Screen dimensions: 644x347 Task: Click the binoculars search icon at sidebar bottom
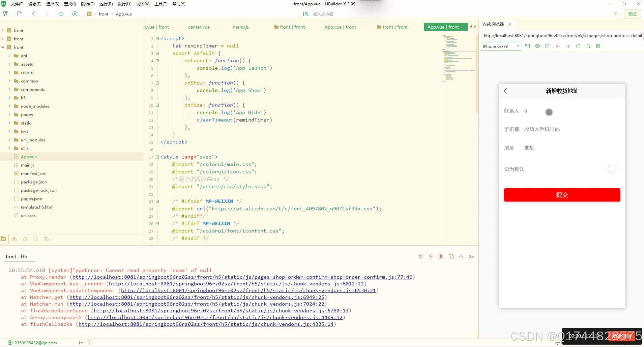pos(14,239)
